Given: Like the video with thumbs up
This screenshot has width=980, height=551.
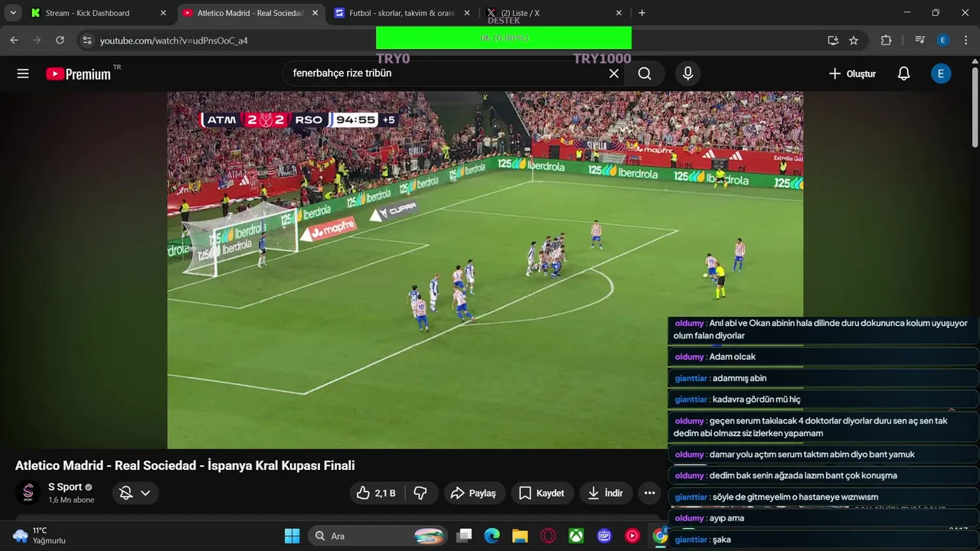Looking at the screenshot, I should tap(376, 494).
